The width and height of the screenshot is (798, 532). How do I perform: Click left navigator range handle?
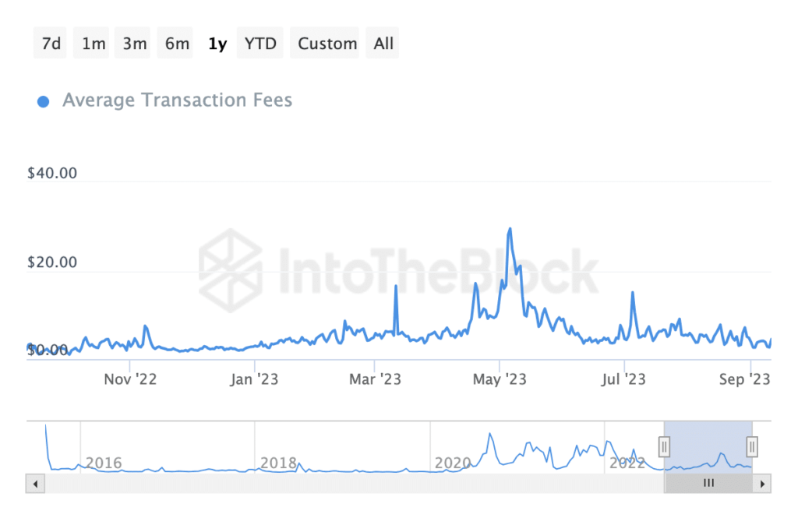coord(665,446)
